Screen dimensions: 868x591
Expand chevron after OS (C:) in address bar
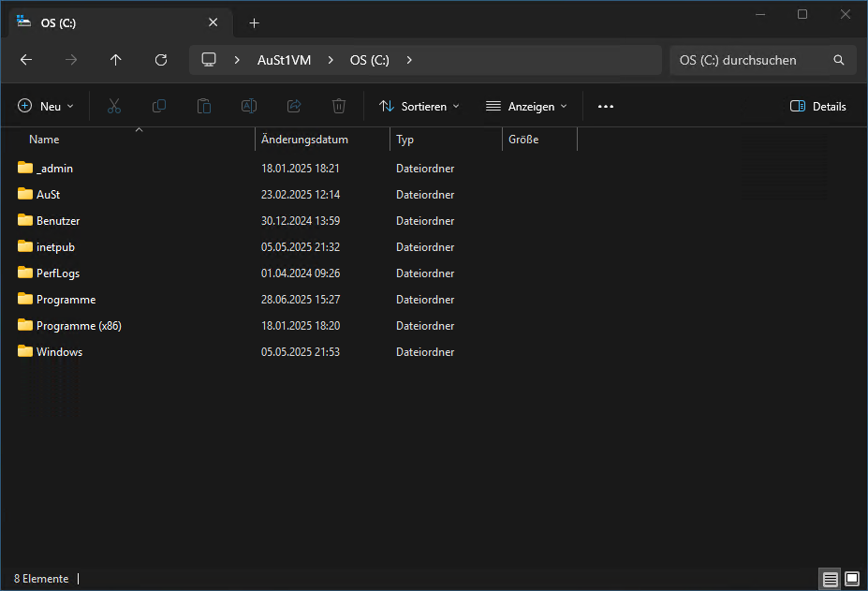point(409,60)
